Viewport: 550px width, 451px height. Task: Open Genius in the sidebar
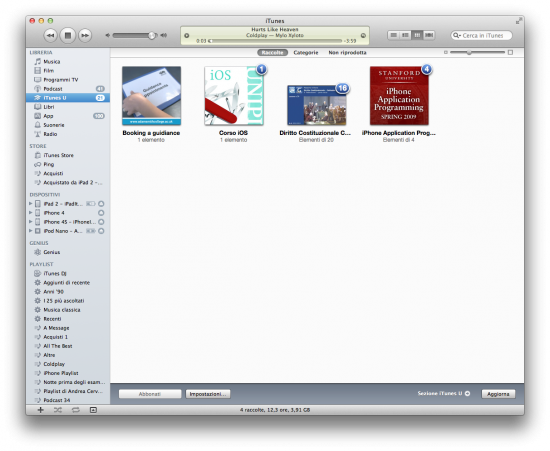click(x=52, y=252)
